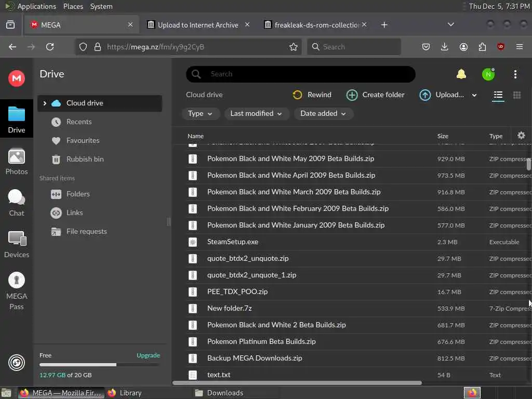Viewport: 532px width, 399px height.
Task: Open the Firefox downloads panel
Action: [x=445, y=47]
